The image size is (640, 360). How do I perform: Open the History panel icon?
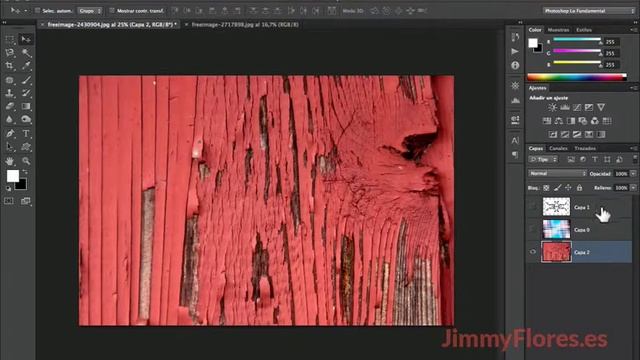(x=515, y=37)
